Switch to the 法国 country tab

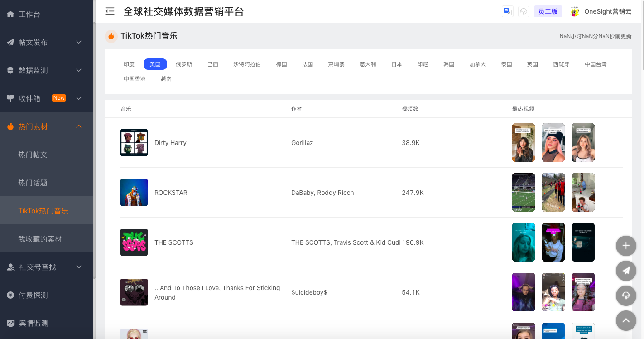(308, 64)
